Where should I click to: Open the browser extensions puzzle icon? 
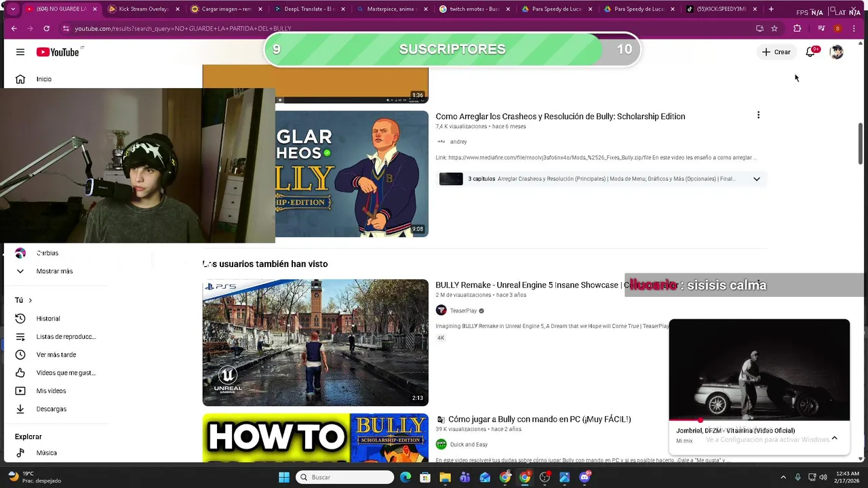point(797,28)
